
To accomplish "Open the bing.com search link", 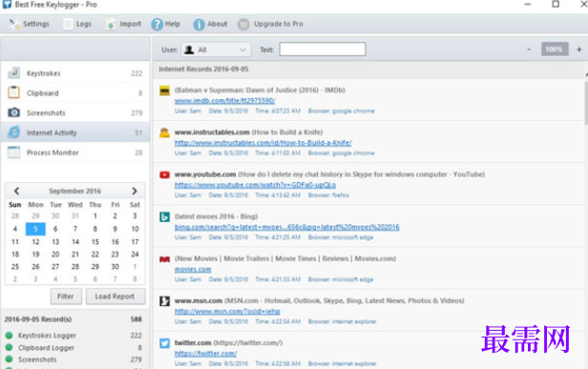I will [287, 227].
